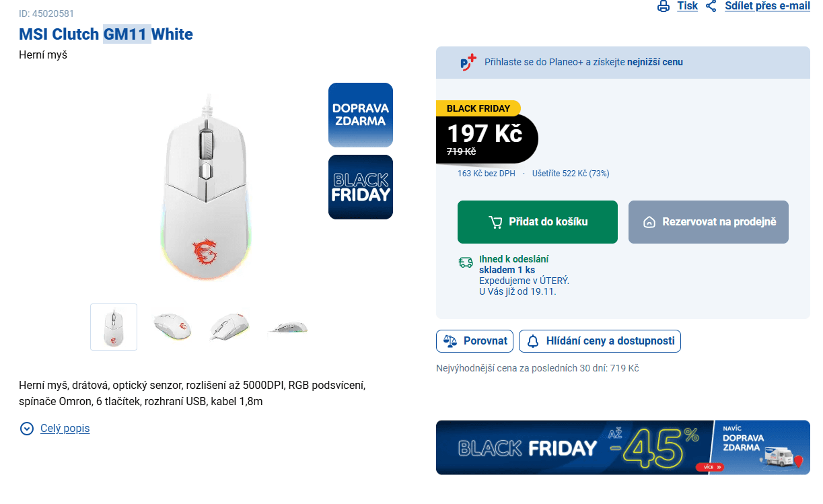Click the scales icon in Porovnat
Viewport: 823px width, 504px height.
tap(450, 341)
